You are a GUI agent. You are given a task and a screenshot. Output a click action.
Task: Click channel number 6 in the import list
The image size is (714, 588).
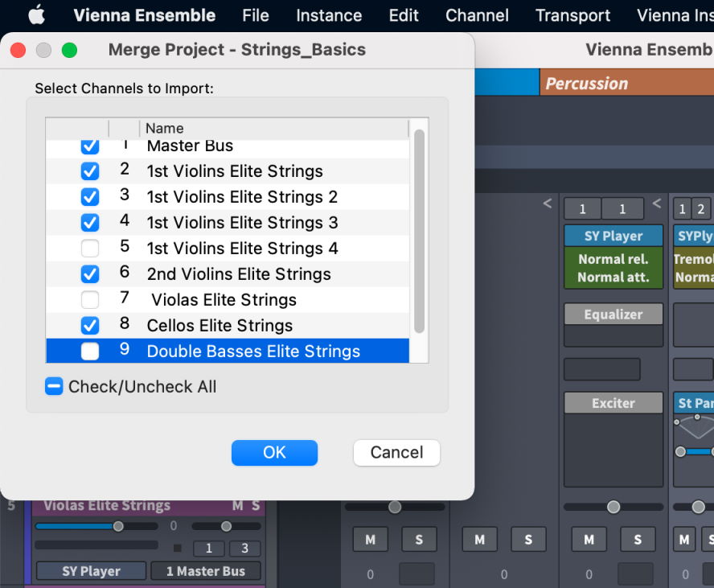[125, 272]
